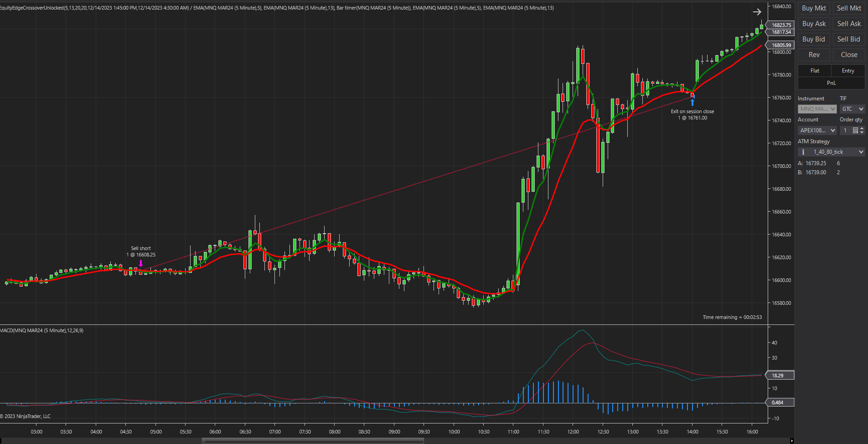Click the blue exit arrow marker
The width and height of the screenshot is (868, 444).
click(692, 102)
